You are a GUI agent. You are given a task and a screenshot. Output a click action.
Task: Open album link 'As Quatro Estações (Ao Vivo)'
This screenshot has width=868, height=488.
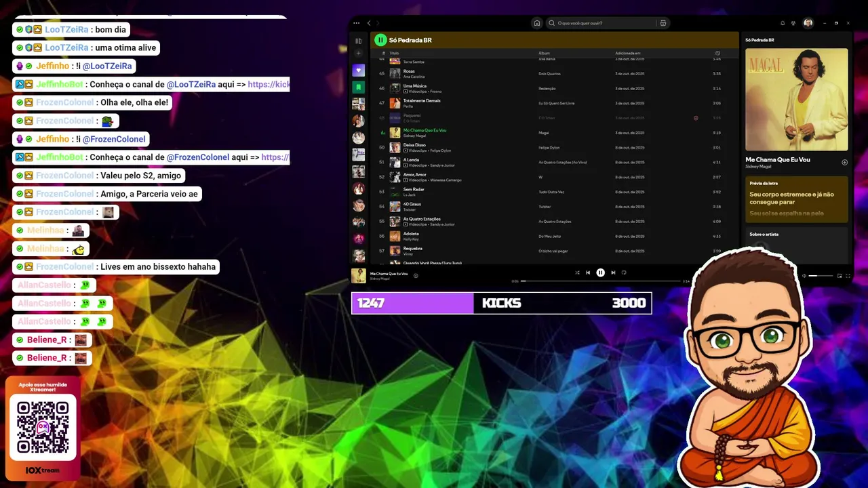(x=563, y=163)
